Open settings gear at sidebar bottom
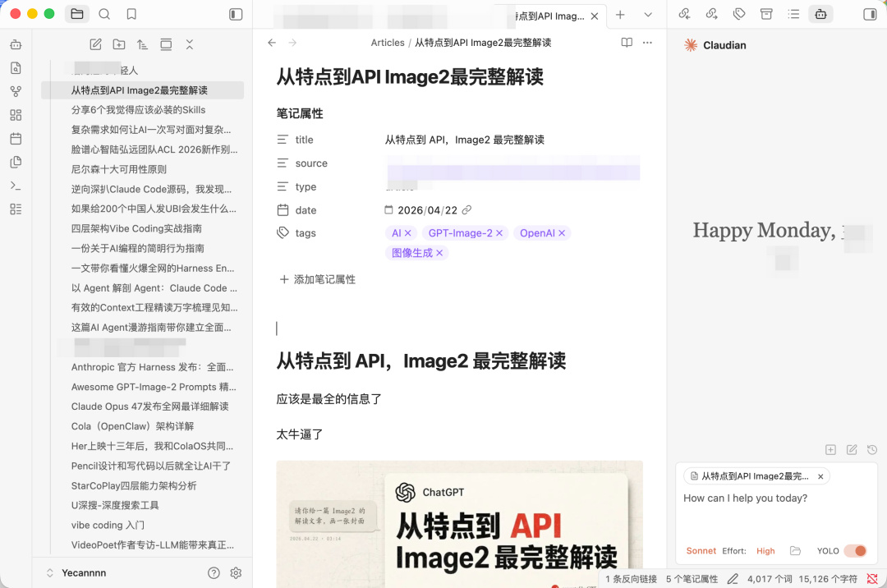Image resolution: width=887 pixels, height=588 pixels. pos(236,572)
